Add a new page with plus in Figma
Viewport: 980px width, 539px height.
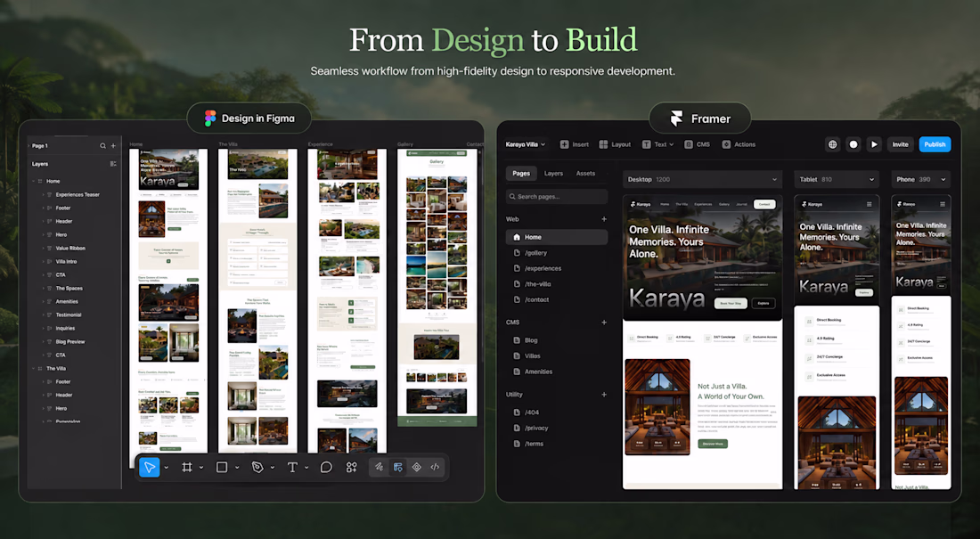click(113, 146)
